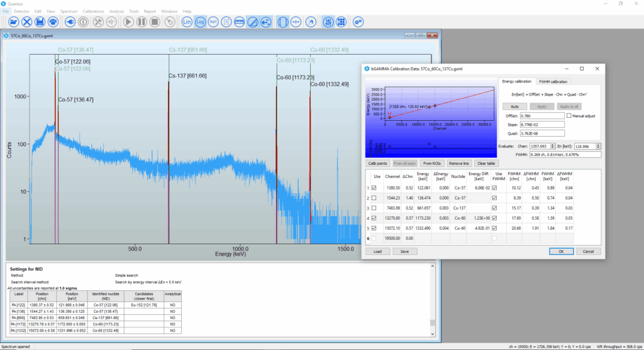Switch Y axis to Sqrt scale
Viewport: 644px width, 350px height.
pyautogui.click(x=213, y=22)
